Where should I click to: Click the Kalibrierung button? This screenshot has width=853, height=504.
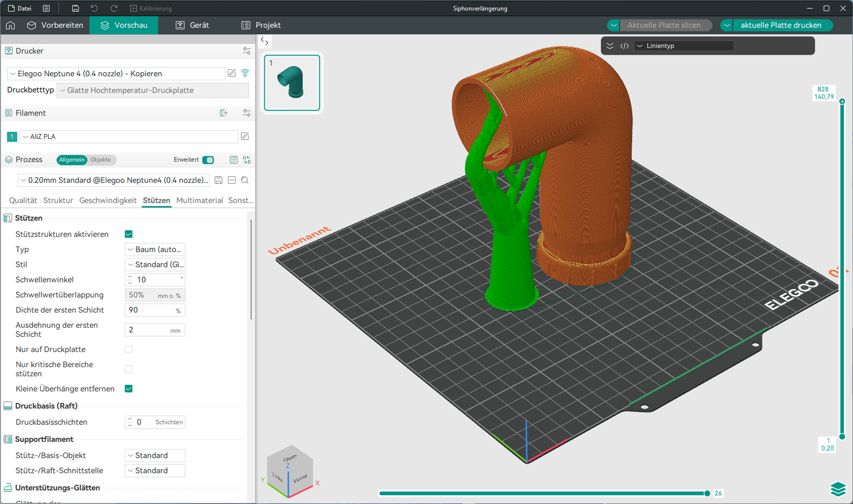pyautogui.click(x=151, y=8)
